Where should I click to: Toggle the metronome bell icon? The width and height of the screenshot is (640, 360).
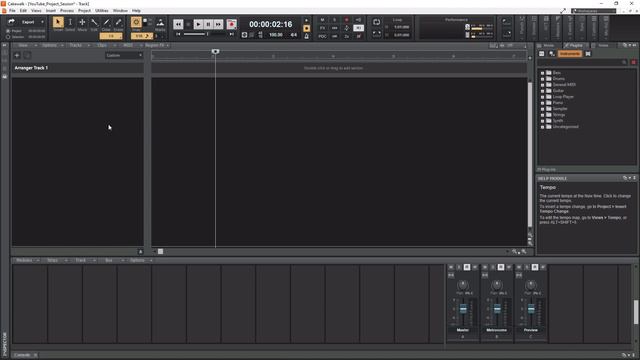point(307,36)
